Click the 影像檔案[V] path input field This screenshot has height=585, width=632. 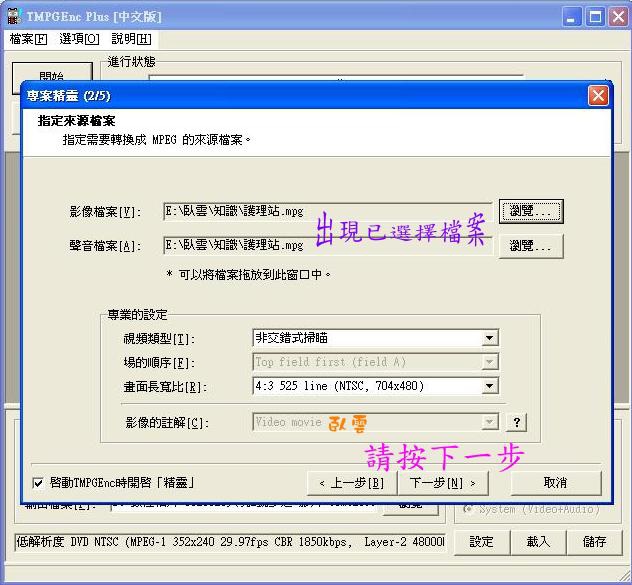(328, 211)
